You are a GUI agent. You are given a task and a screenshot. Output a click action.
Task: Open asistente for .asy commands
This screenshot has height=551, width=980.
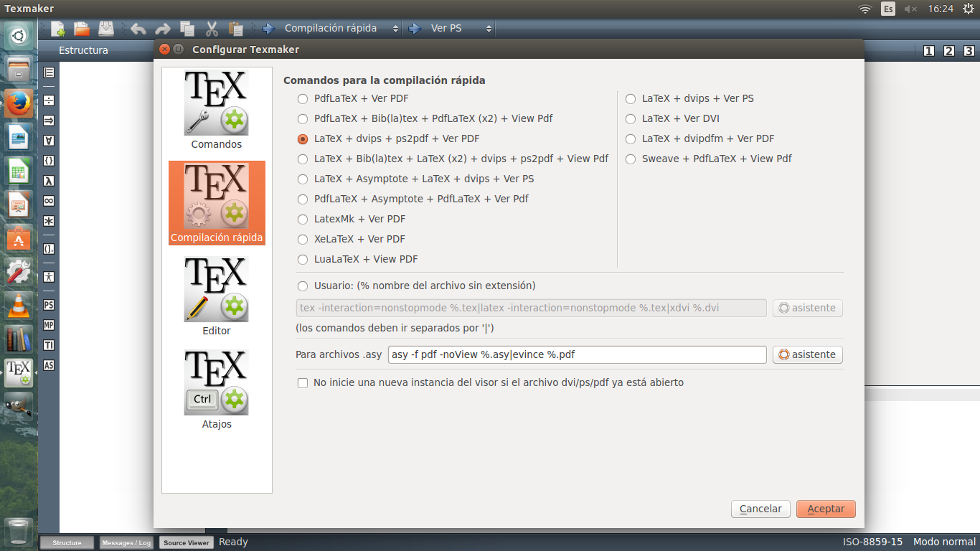(808, 354)
